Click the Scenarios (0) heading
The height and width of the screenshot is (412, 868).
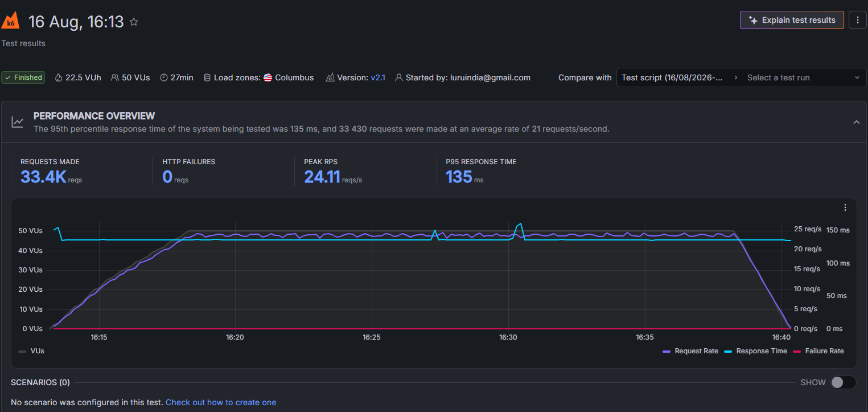click(40, 382)
